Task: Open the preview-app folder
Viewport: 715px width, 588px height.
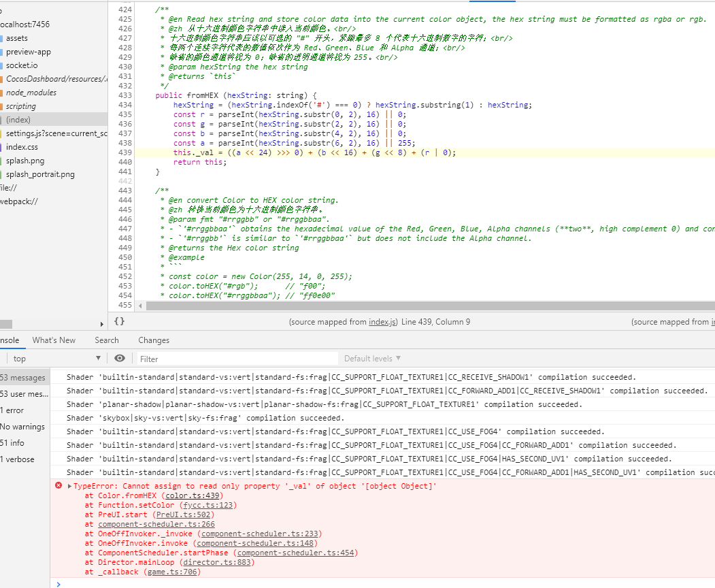Action: [x=28, y=52]
